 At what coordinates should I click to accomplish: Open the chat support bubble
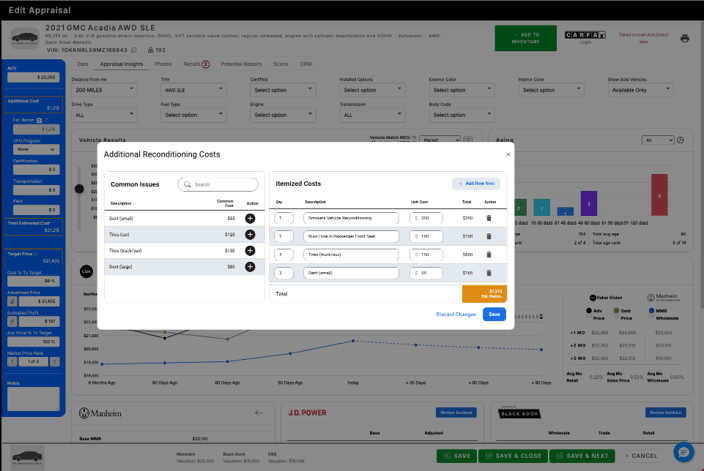[x=684, y=452]
